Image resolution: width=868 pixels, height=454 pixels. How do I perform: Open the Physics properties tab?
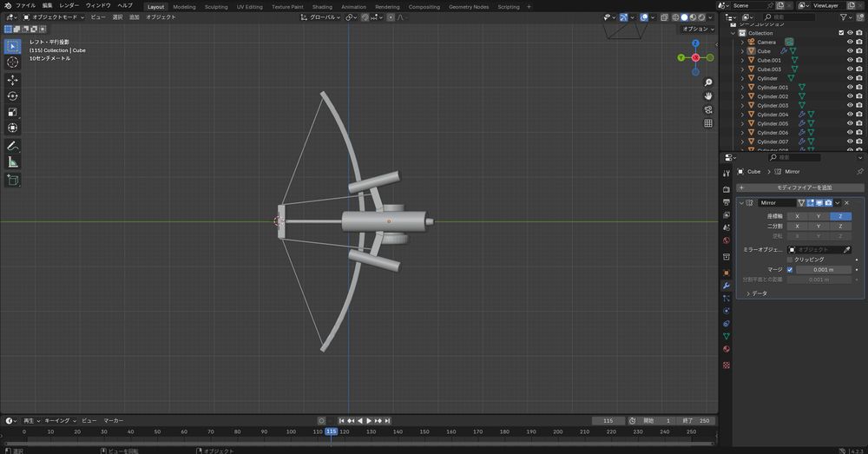(x=727, y=311)
